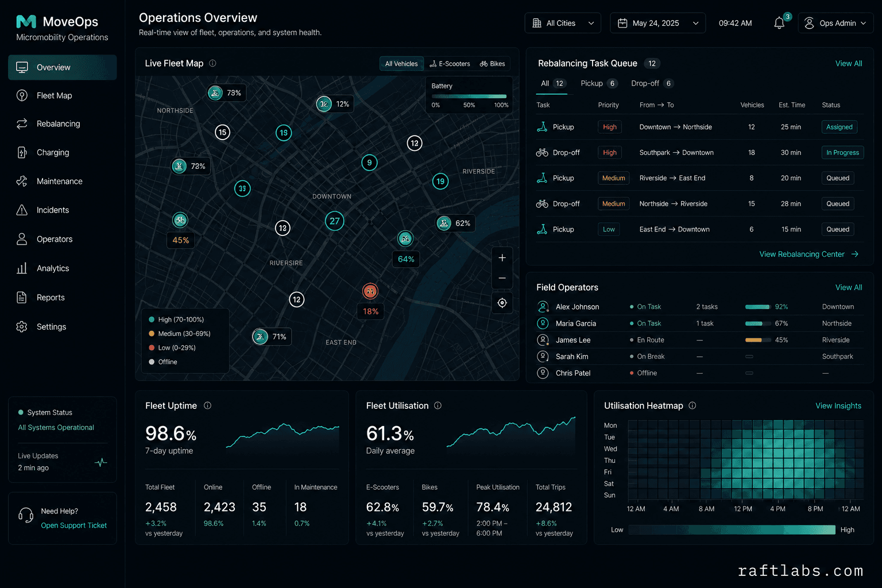882x588 pixels.
Task: Open Analytics in the sidebar
Action: point(63,268)
